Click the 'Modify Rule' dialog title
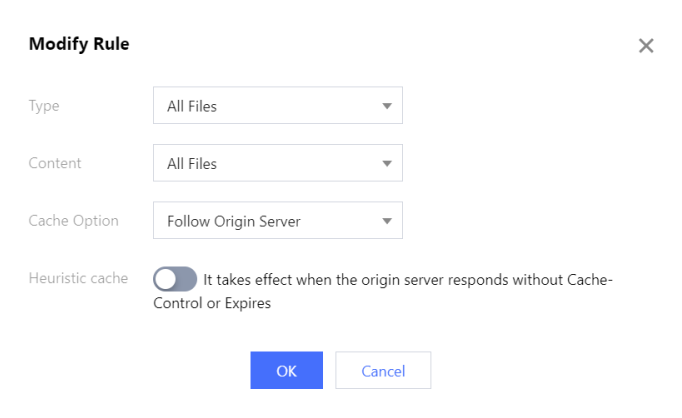Screen dimensions: 682x418 click(79, 44)
